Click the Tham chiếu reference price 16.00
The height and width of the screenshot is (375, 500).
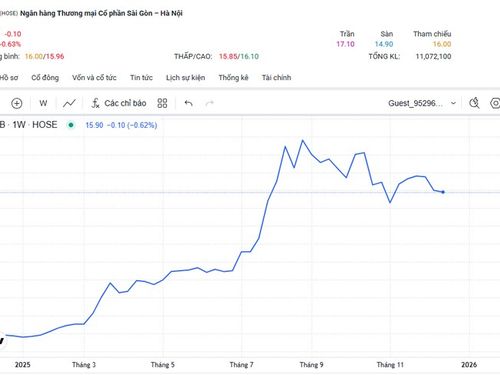click(442, 44)
